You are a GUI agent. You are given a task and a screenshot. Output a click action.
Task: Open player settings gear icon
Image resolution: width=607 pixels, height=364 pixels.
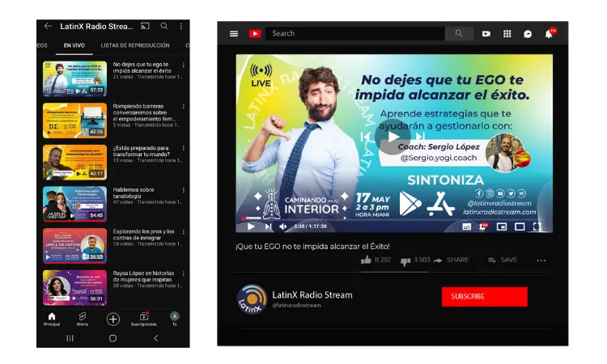coord(483,226)
